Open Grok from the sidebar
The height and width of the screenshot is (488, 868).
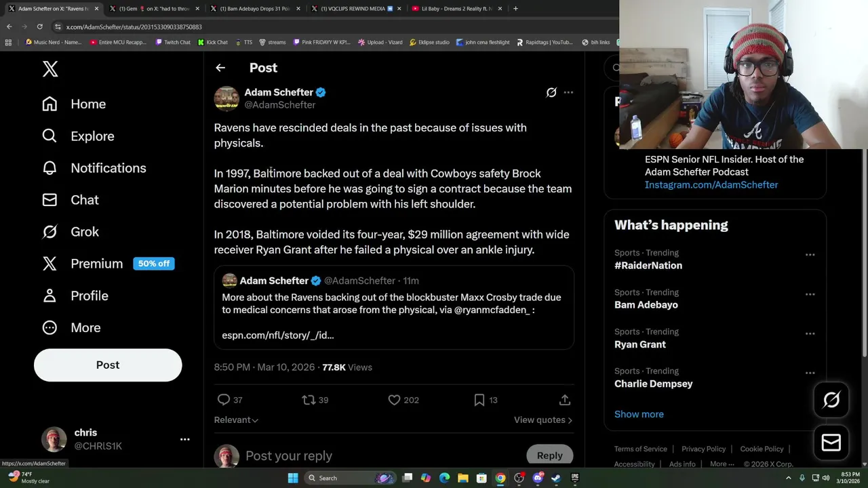70,232
